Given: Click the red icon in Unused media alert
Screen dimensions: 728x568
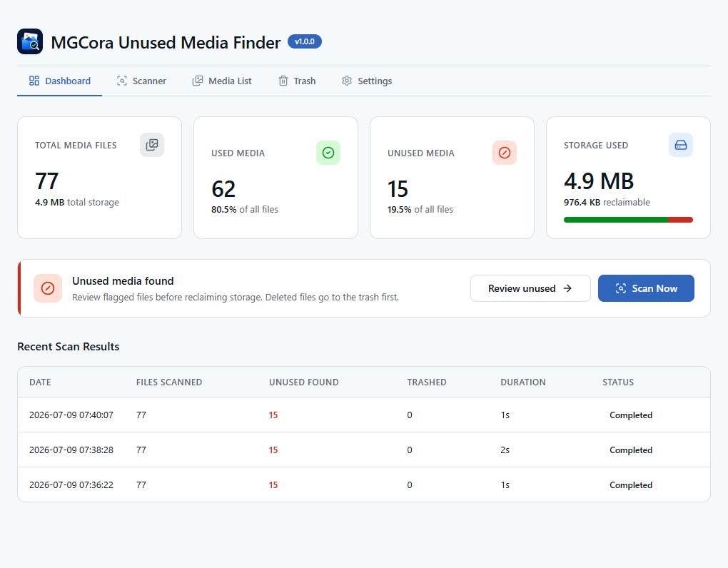Looking at the screenshot, I should pos(48,288).
